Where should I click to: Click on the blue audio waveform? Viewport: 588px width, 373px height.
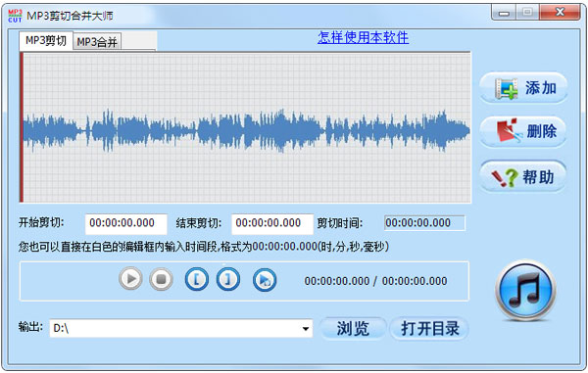click(246, 130)
